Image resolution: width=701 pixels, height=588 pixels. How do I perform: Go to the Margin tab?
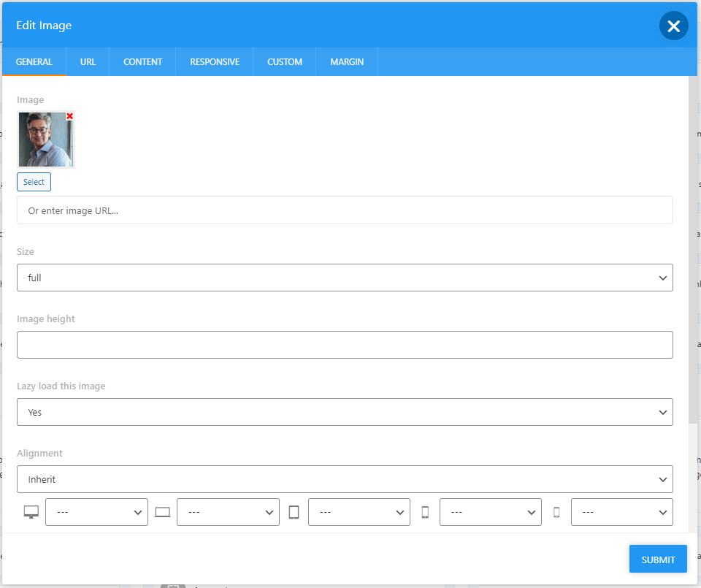click(x=347, y=61)
